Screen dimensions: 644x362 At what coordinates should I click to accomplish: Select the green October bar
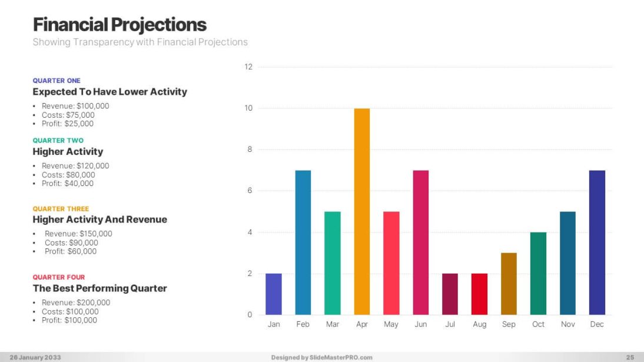[538, 274]
